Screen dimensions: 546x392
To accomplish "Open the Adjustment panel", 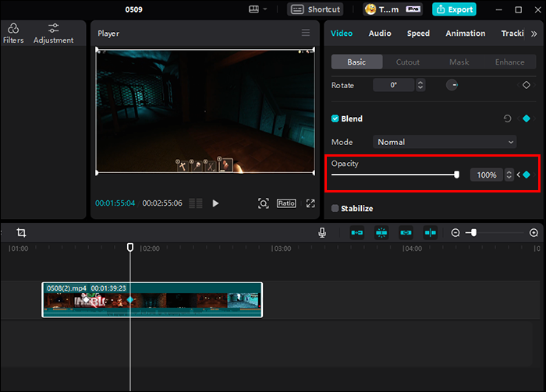I will click(x=54, y=33).
